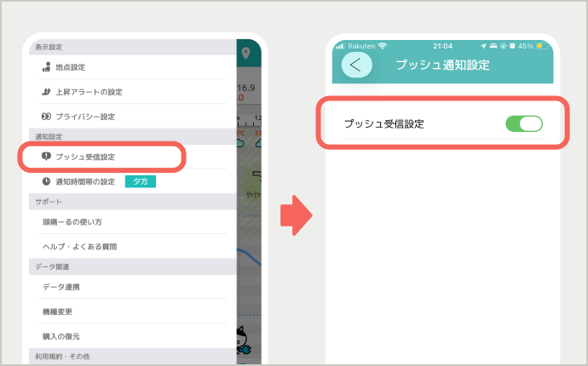Click the 夕方 time badge
Image resolution: width=588 pixels, height=366 pixels.
pyautogui.click(x=141, y=181)
